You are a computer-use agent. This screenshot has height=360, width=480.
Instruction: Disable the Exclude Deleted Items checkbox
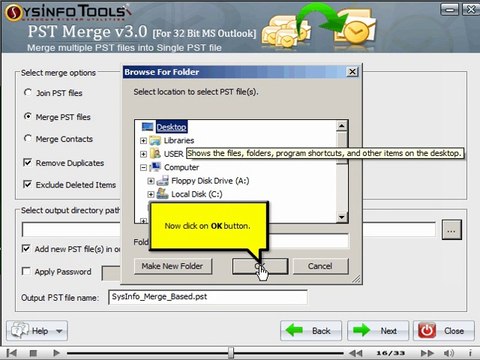[x=27, y=184]
